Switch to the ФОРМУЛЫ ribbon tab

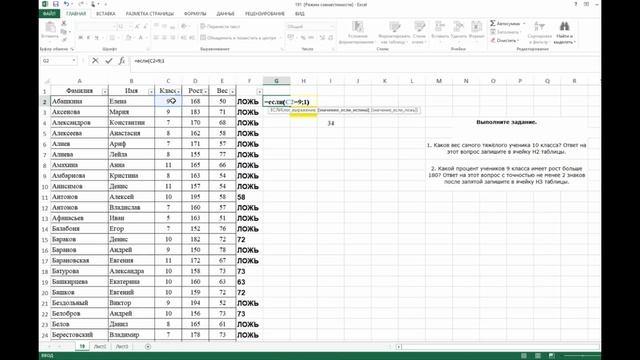[x=195, y=13]
